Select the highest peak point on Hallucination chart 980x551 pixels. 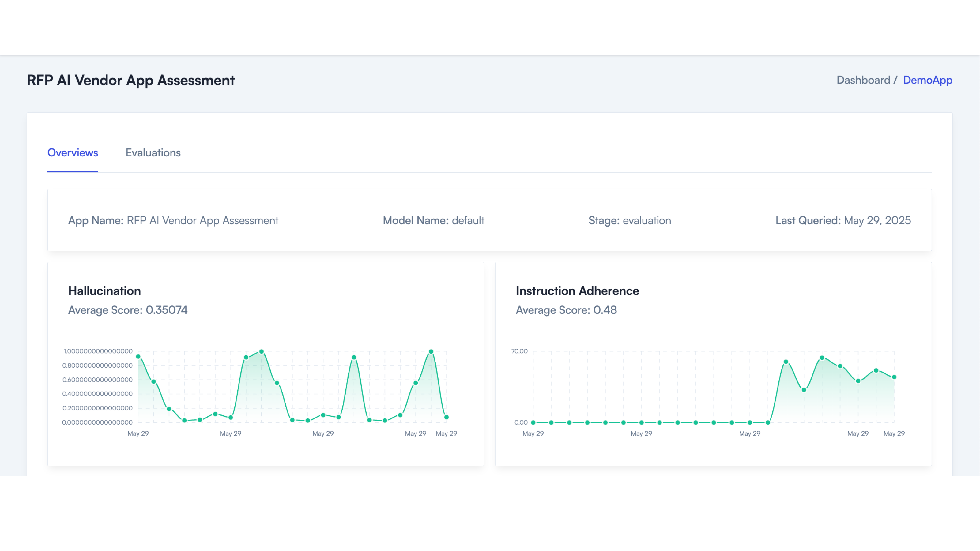(262, 351)
